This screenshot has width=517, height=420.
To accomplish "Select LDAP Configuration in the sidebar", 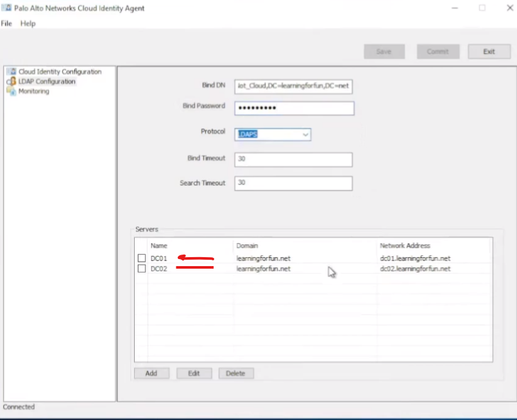I will [47, 81].
